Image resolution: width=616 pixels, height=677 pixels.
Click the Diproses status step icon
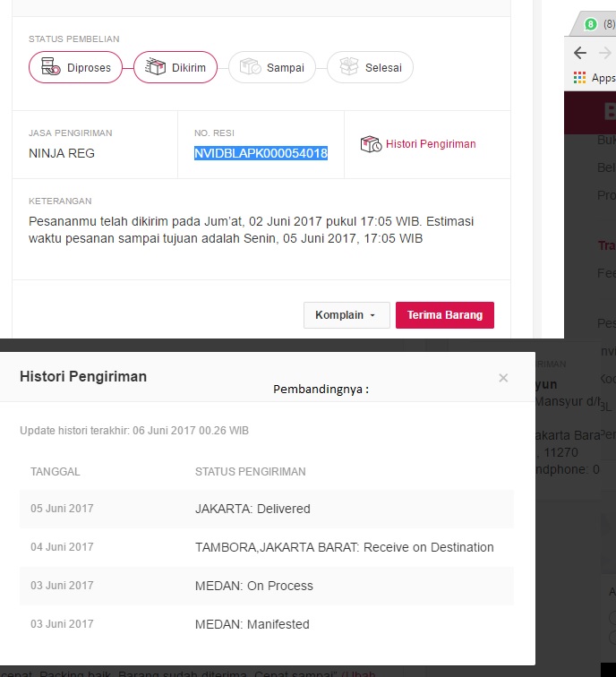[x=51, y=68]
